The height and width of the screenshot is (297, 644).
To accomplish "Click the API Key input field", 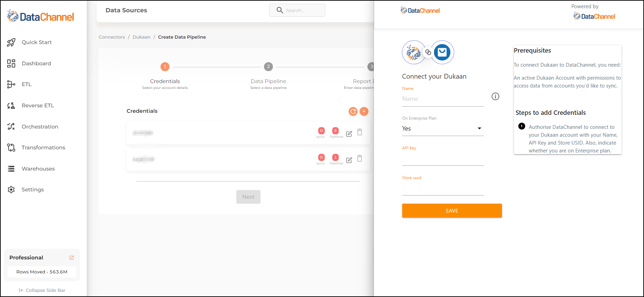I will [443, 159].
